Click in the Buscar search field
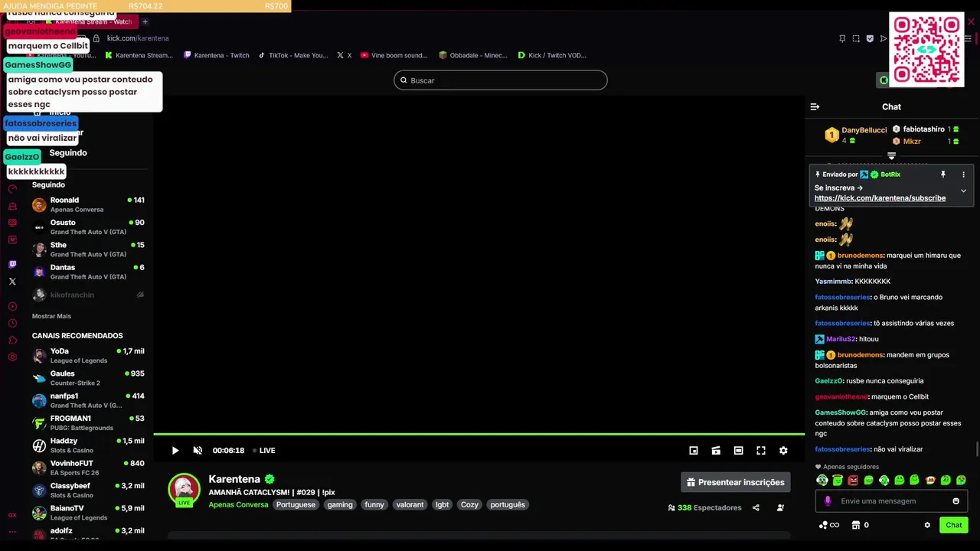 coord(501,80)
